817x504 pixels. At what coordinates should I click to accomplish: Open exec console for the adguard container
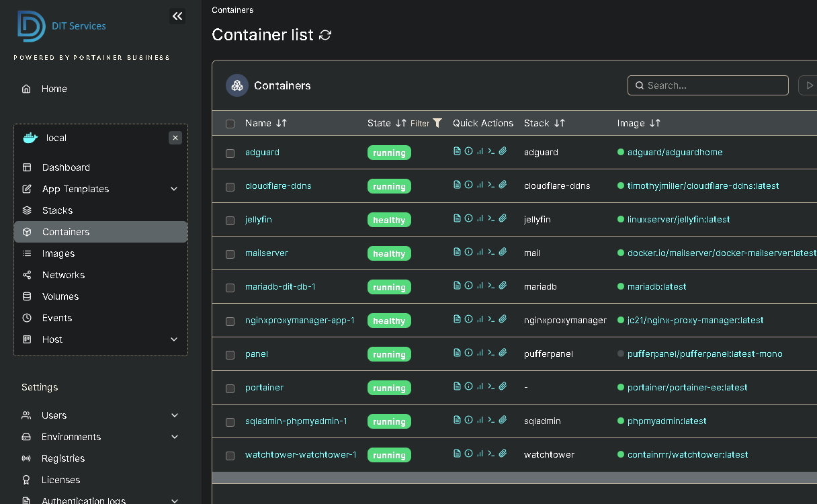[491, 151]
